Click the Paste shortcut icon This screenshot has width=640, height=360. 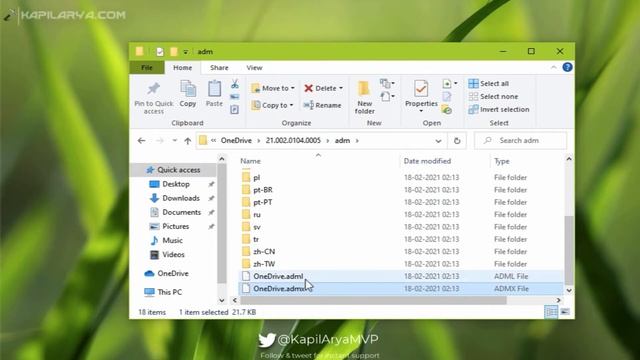point(235,109)
